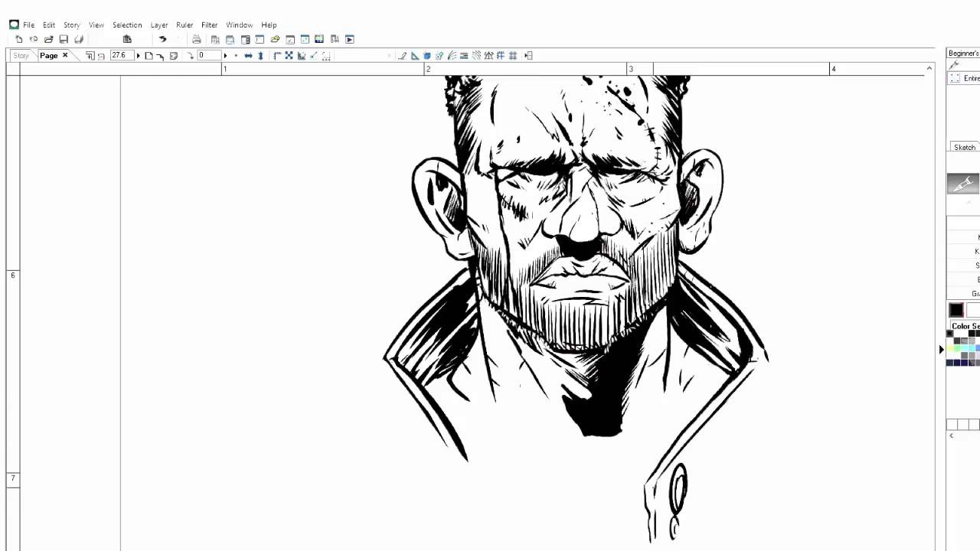This screenshot has width=980, height=551.
Task: Open the Filter menu
Action: tap(209, 24)
